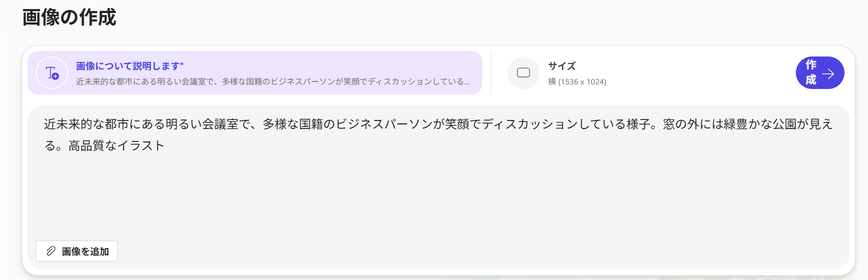Click the text-plus icon beside image description

point(52,73)
